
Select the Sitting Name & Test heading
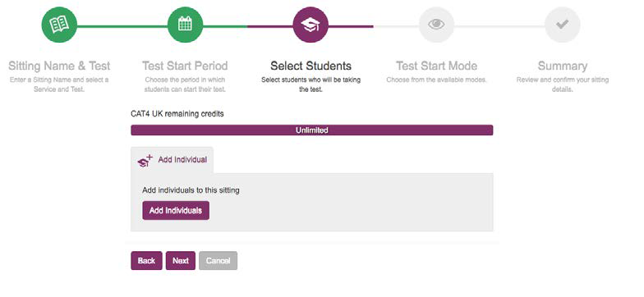(x=59, y=66)
